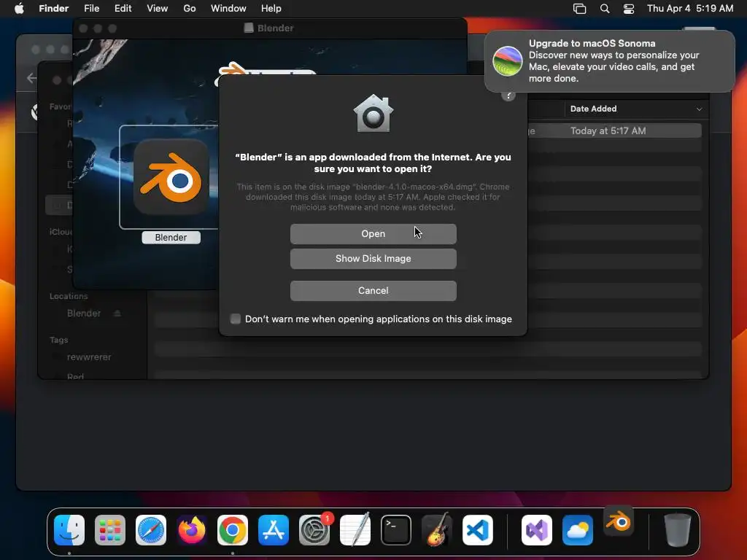Select Blender under Locations in sidebar
The image size is (747, 560).
tap(84, 314)
